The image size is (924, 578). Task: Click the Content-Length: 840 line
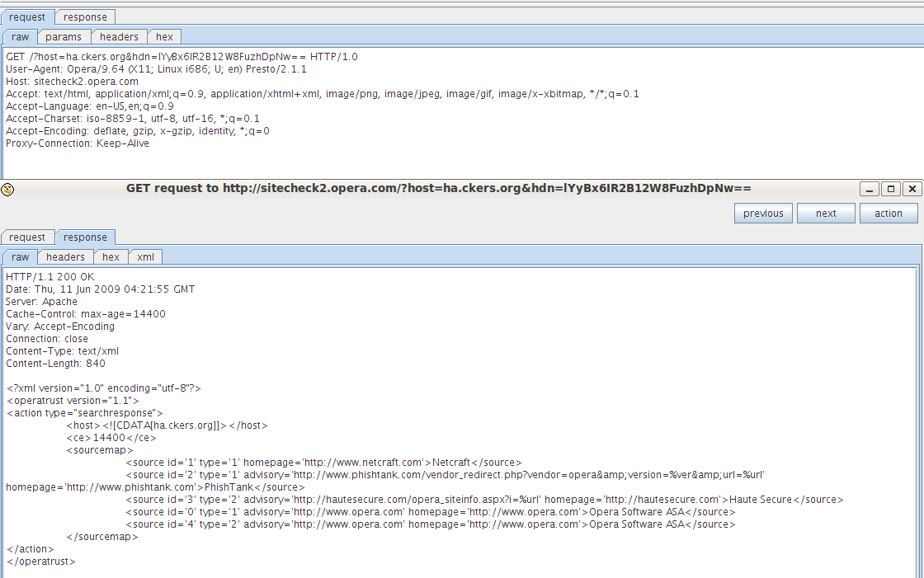[x=55, y=363]
